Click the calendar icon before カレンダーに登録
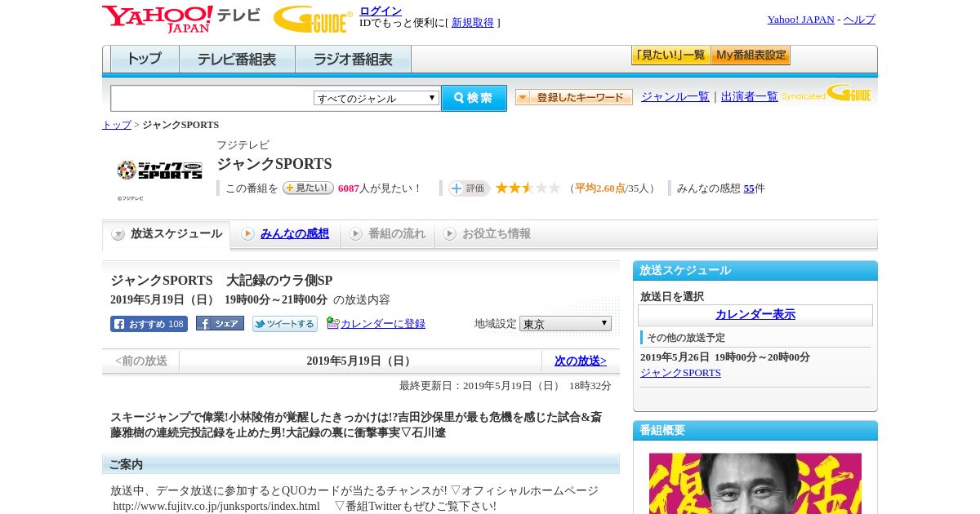This screenshot has height=514, width=980. [332, 323]
